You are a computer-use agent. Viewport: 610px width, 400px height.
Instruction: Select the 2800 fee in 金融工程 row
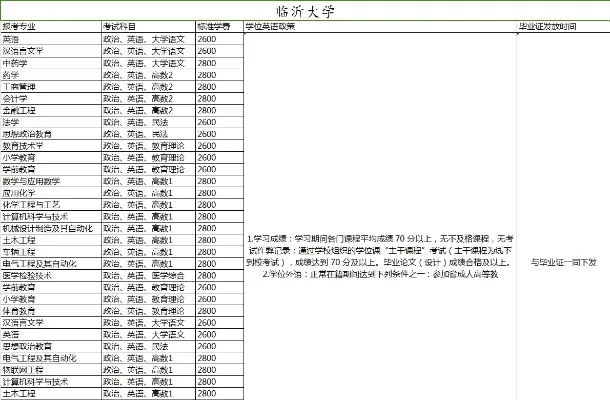click(x=219, y=110)
